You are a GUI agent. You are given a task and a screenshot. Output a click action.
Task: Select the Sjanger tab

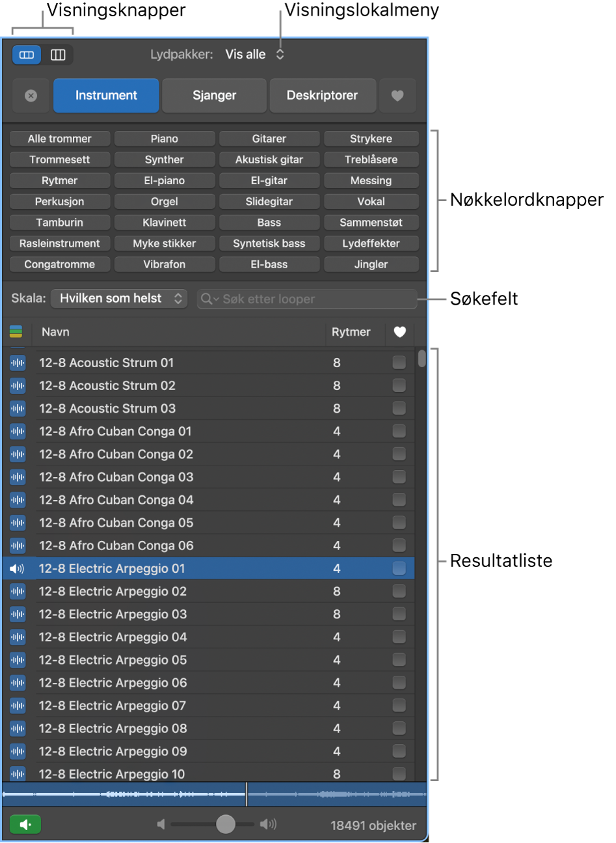(214, 96)
